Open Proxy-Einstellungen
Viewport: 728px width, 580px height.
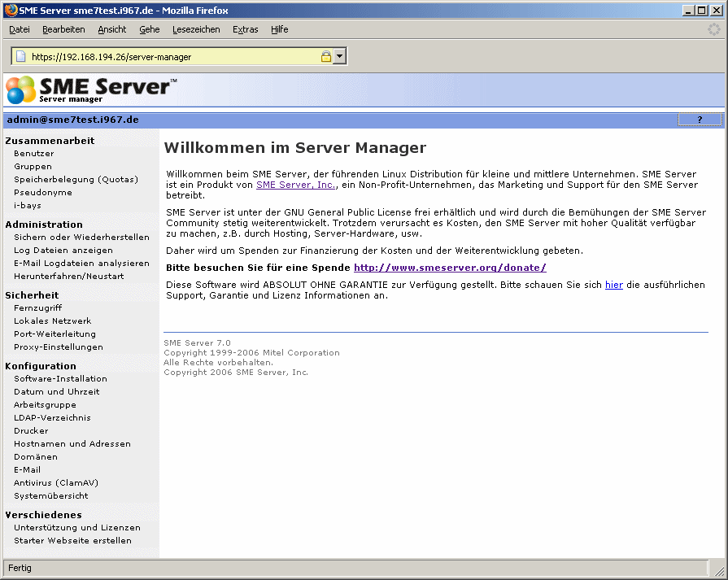point(59,347)
